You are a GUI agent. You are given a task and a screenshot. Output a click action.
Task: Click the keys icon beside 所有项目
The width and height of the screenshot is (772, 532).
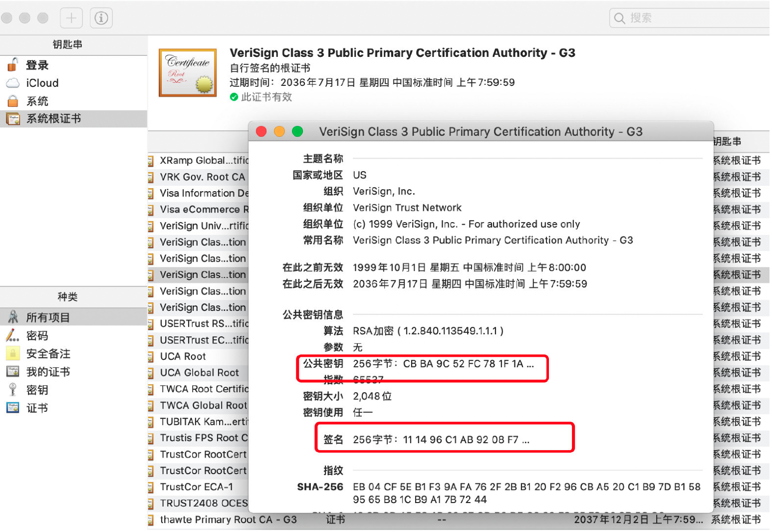pos(12,317)
